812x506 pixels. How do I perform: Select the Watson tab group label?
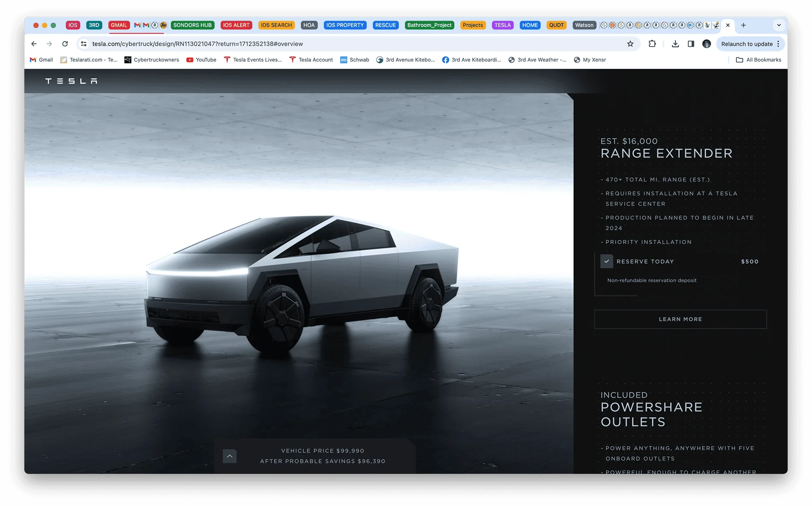[584, 25]
